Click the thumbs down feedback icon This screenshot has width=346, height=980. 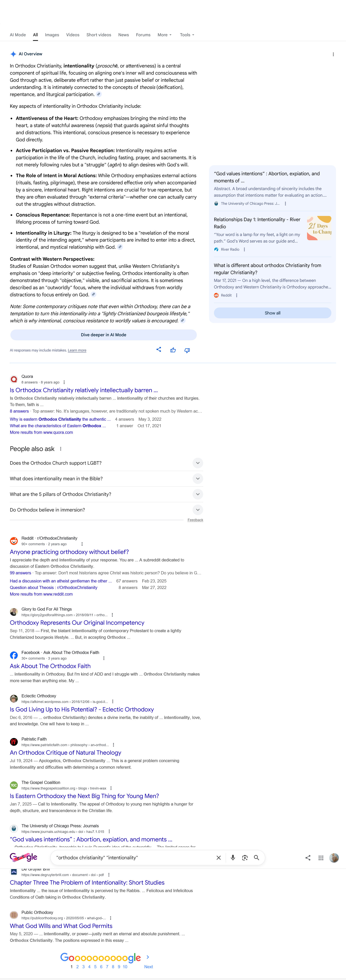click(187, 350)
